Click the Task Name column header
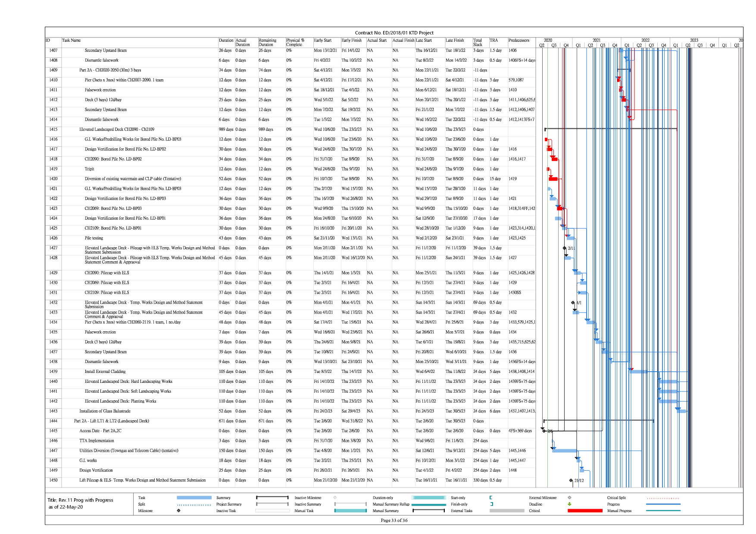 72,40
